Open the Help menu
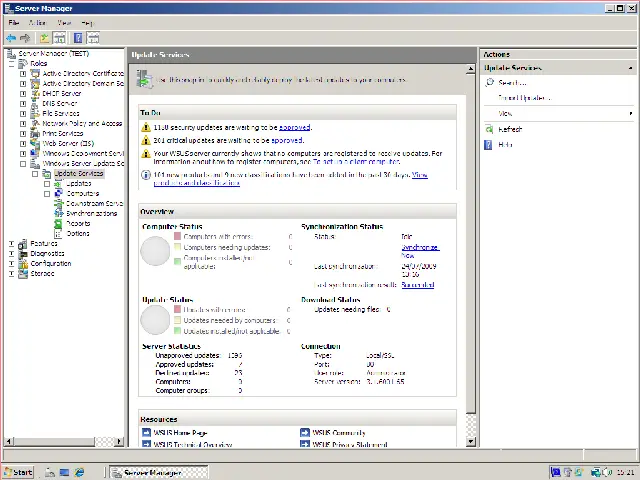 pos(87,22)
